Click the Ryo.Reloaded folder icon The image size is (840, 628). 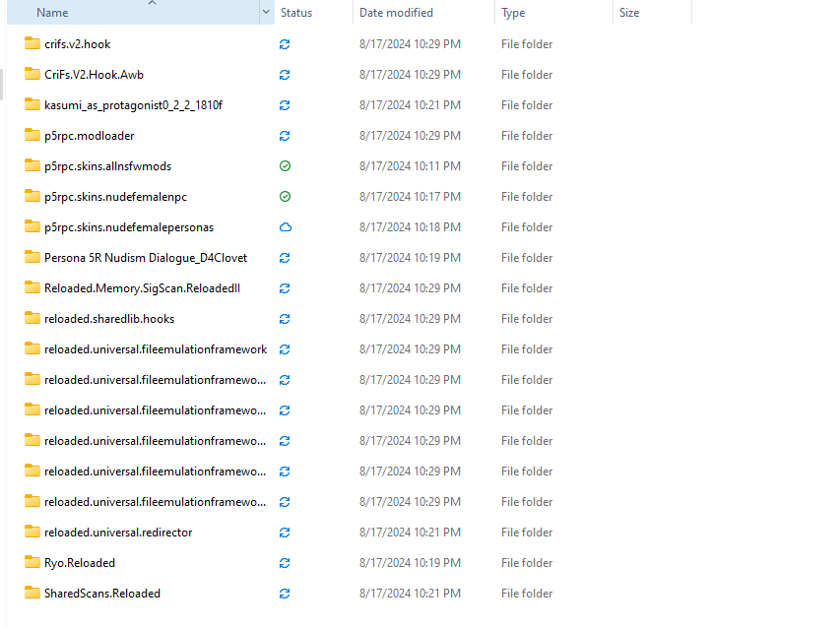pyautogui.click(x=32, y=562)
